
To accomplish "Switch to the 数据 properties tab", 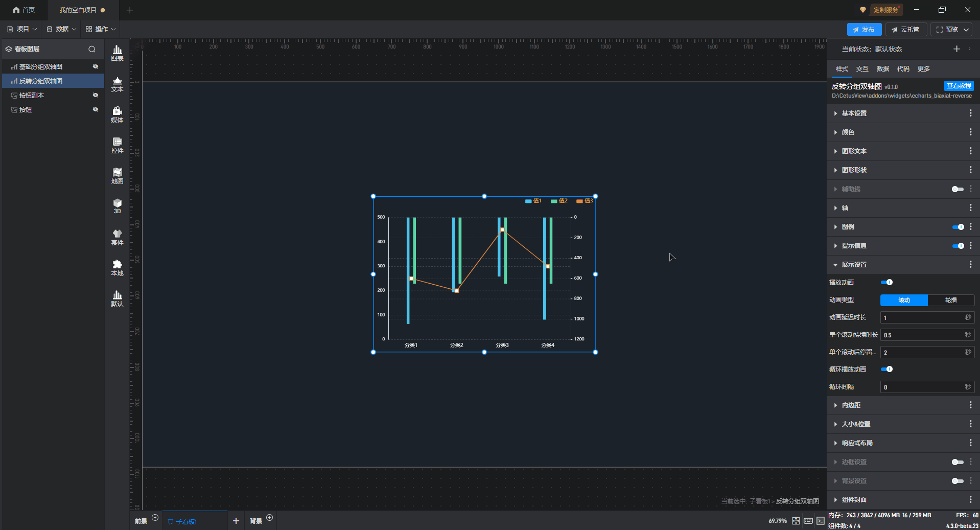I will point(882,69).
